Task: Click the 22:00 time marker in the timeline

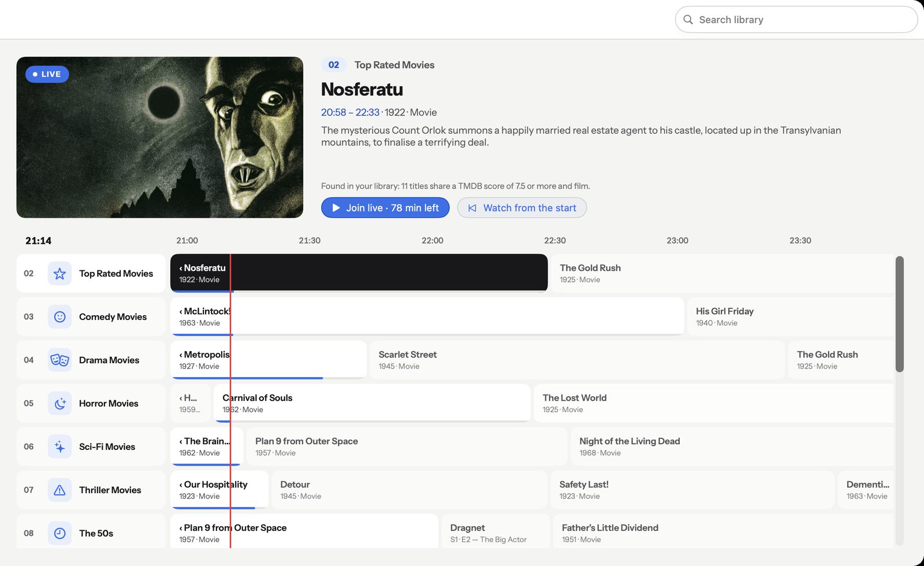Action: point(433,240)
